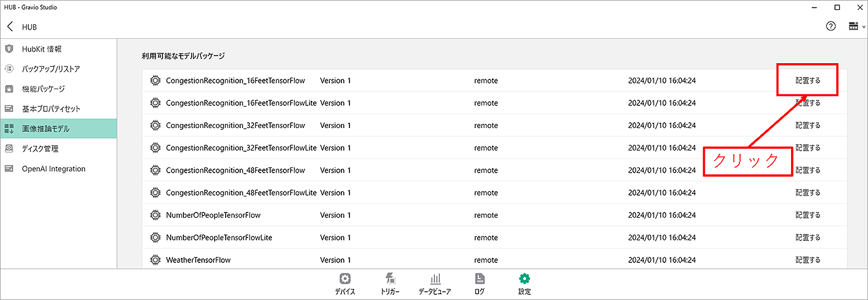Click chip icon of CongestionRecognition_48FeetTensorFlowLite

[x=155, y=192]
